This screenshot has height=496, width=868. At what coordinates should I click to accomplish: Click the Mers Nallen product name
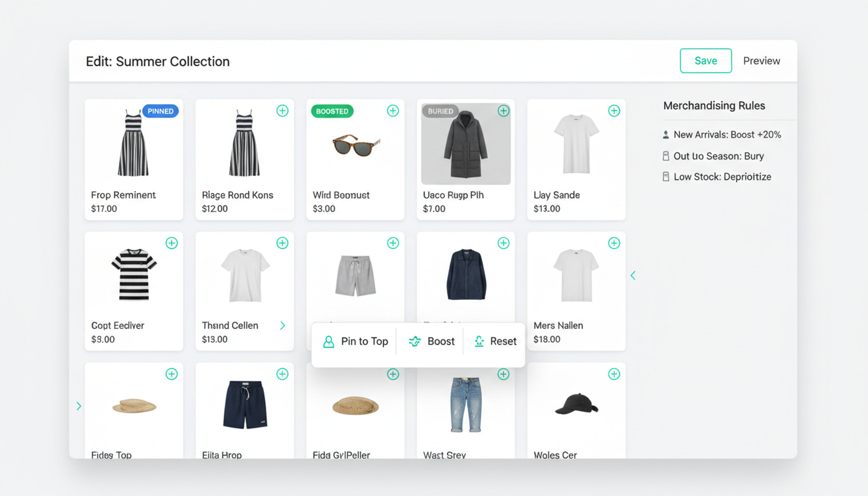click(558, 326)
